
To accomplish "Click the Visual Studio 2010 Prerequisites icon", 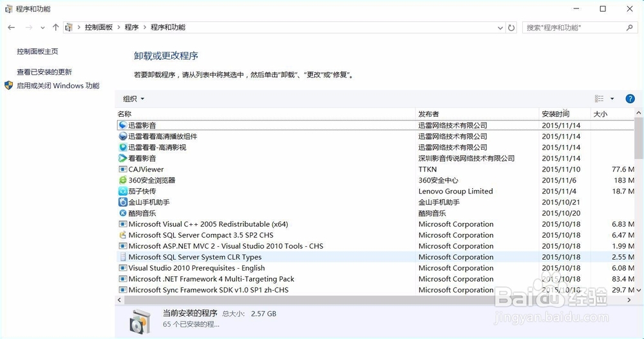I will point(122,268).
